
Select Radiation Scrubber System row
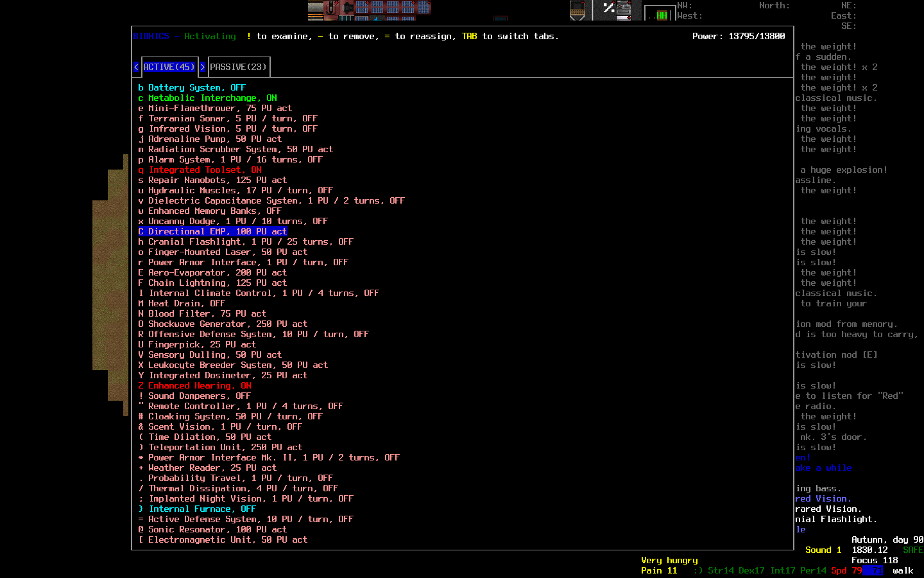pyautogui.click(x=235, y=149)
